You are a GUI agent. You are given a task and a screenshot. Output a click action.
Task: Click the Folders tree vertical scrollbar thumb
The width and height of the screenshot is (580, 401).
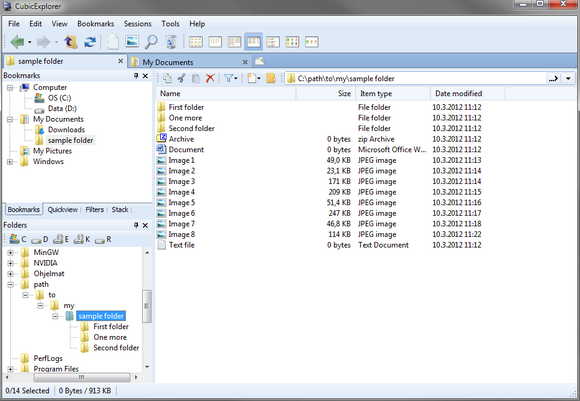[x=147, y=306]
